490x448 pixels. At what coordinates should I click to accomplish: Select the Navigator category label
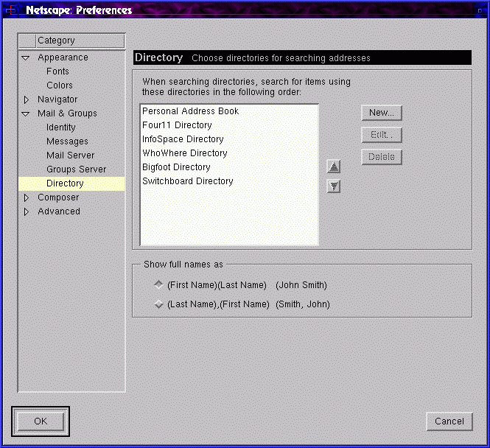[57, 99]
